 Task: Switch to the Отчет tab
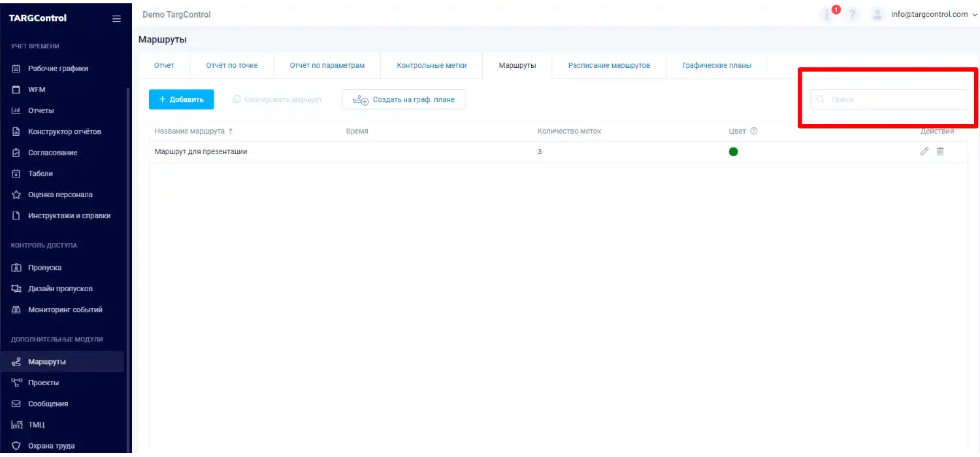point(164,65)
